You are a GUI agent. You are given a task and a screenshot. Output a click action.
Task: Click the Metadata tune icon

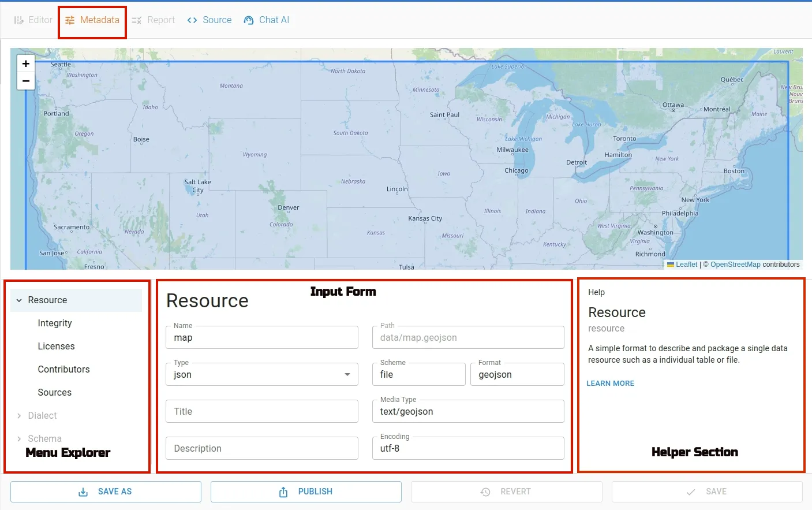[69, 20]
